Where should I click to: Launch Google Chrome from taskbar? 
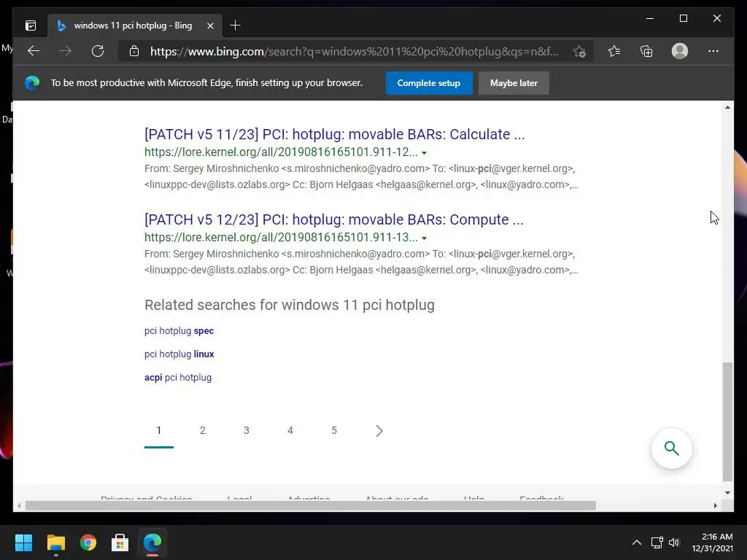[88, 542]
